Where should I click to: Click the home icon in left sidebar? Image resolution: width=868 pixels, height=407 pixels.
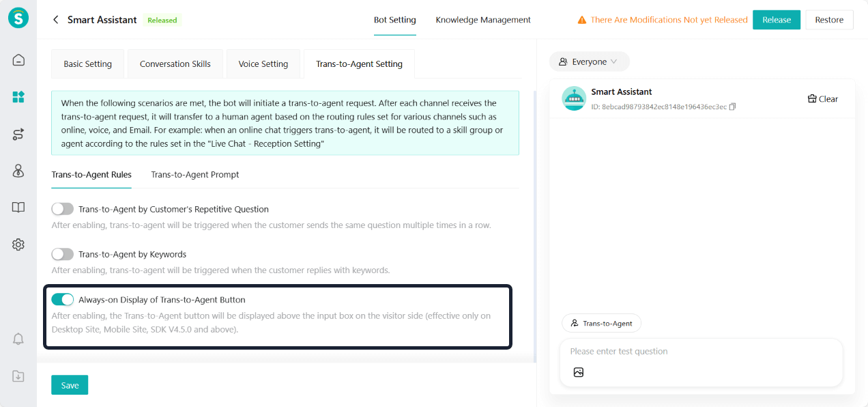click(18, 60)
